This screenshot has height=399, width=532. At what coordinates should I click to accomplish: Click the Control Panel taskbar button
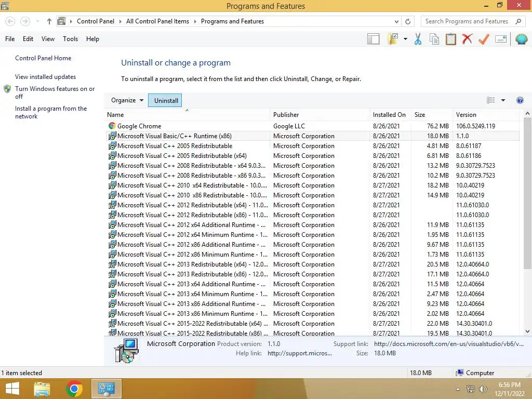106,389
